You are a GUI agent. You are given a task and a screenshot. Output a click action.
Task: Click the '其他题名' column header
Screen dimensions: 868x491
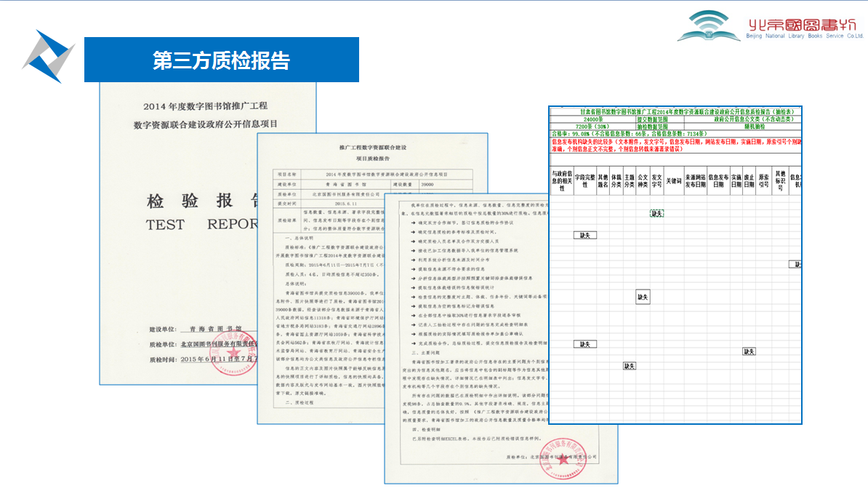(603, 180)
